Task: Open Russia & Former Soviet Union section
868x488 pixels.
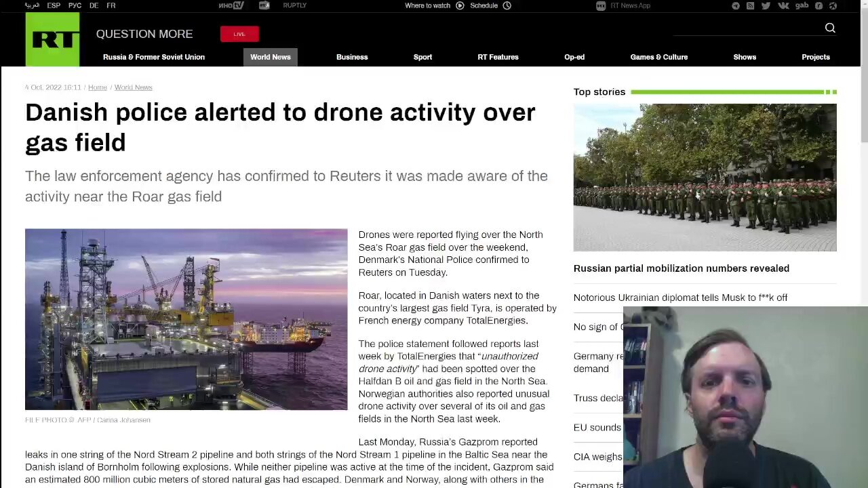Action: pos(154,57)
